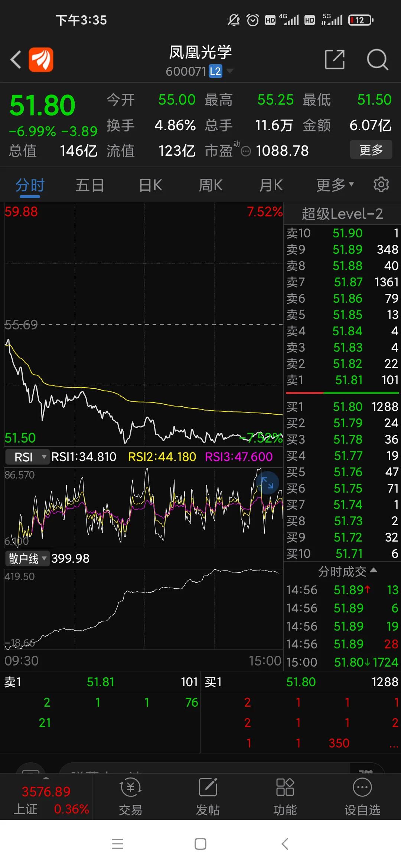Expand the stock code dropdown arrow

coord(230,70)
